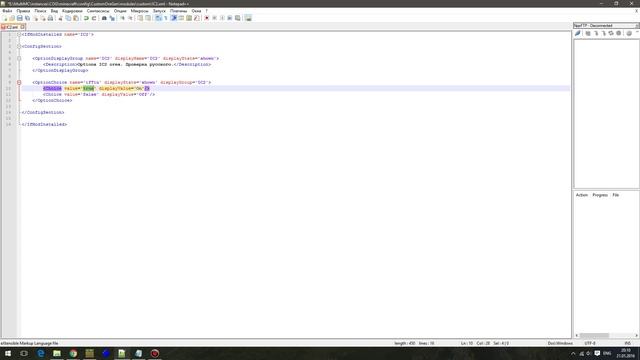Click the Playback macro icon
Screen dimensions: 640x360
(222, 18)
